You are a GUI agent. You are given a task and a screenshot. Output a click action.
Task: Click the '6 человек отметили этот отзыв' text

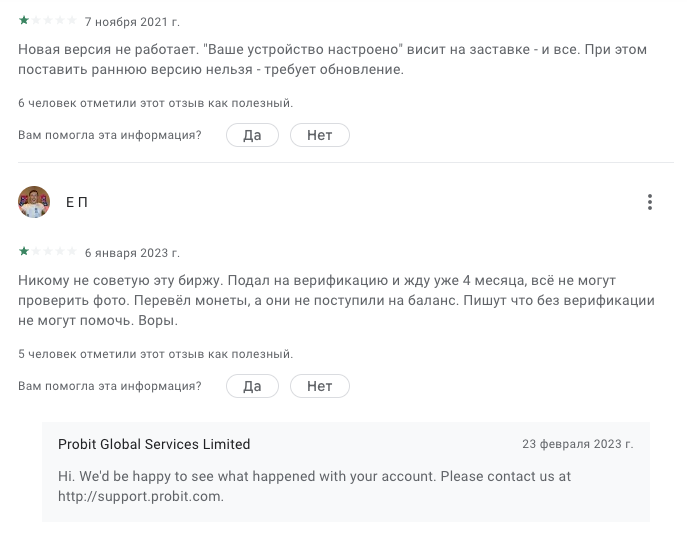pyautogui.click(x=156, y=103)
